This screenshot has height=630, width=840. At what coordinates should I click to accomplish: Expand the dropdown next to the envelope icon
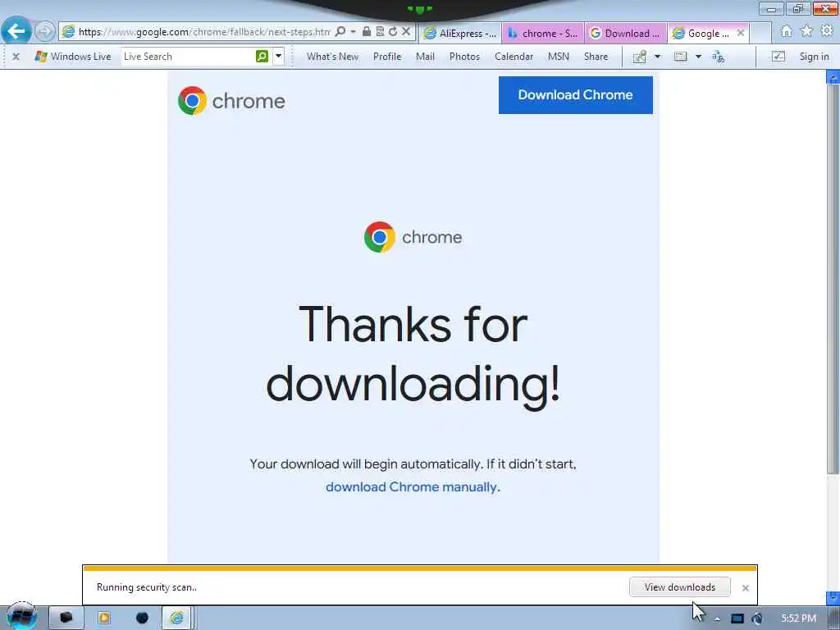click(x=698, y=57)
